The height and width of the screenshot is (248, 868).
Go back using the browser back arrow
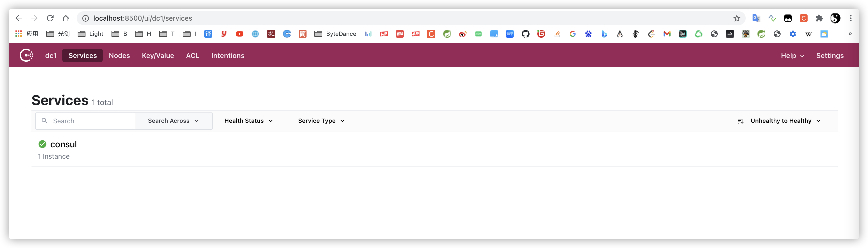pos(18,18)
